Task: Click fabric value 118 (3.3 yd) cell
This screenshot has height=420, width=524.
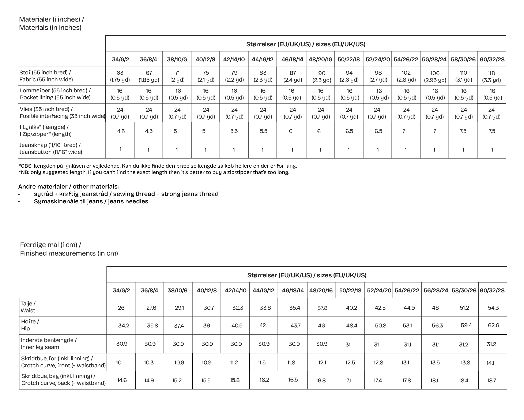Action: click(491, 76)
